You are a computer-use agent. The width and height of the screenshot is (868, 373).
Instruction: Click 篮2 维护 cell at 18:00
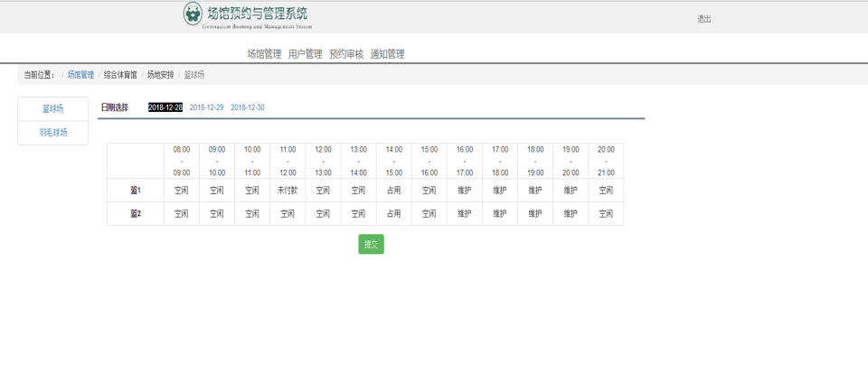coord(535,214)
